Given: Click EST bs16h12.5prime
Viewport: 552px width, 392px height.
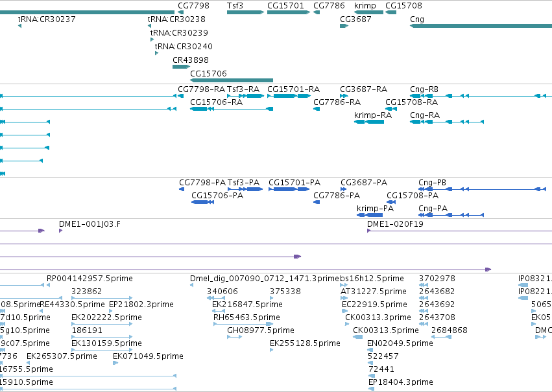Looking at the screenshot, I should pos(372,279).
